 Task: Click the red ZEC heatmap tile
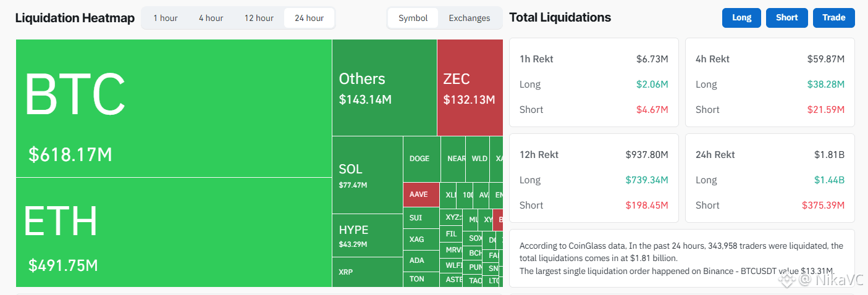(x=470, y=88)
